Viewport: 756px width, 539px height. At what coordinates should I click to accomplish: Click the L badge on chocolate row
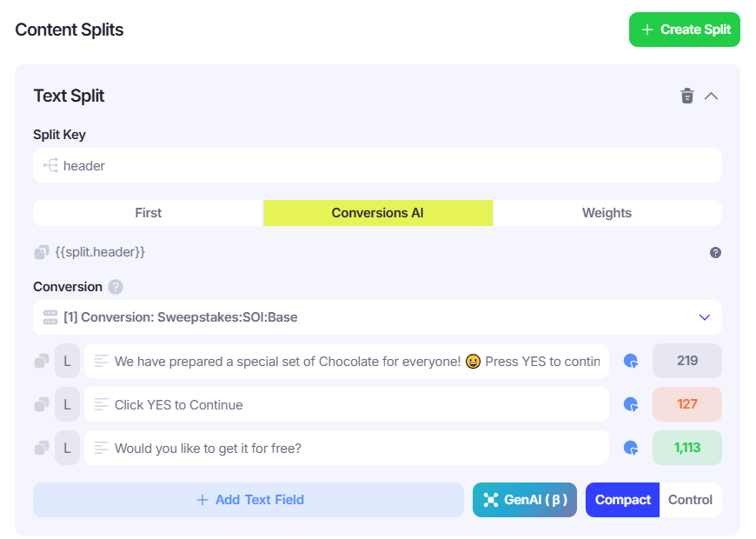[67, 361]
